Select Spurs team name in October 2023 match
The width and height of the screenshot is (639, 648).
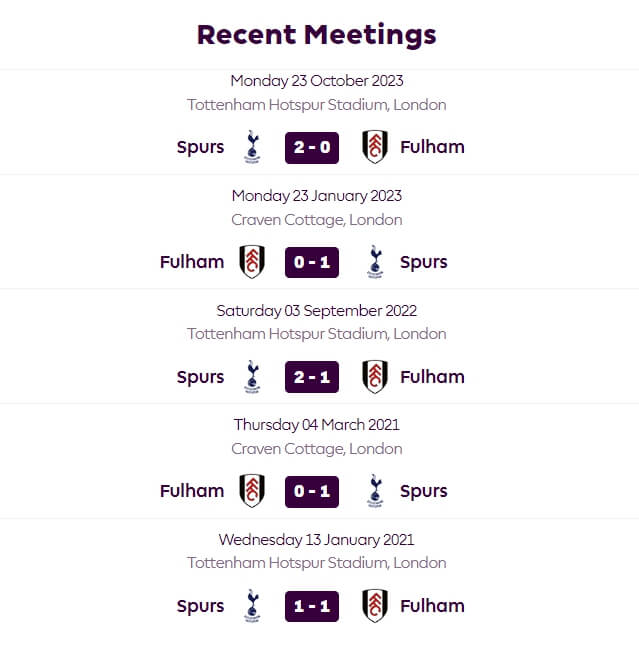(x=200, y=148)
